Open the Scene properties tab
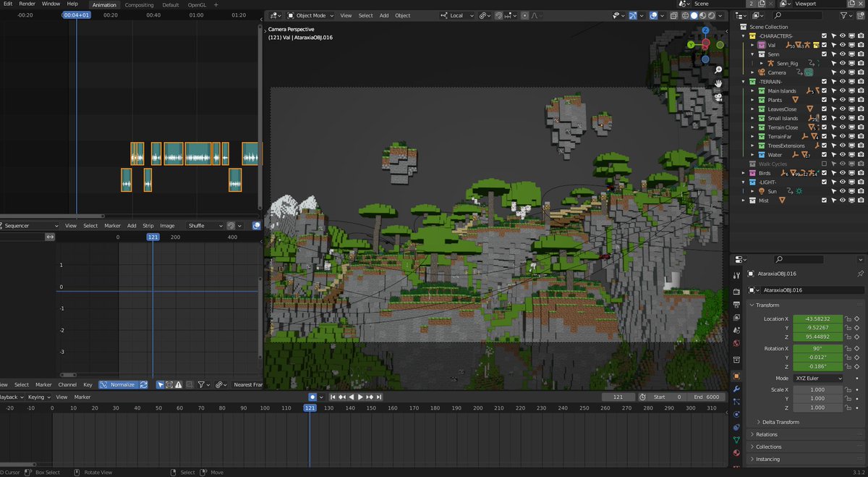 (x=736, y=331)
